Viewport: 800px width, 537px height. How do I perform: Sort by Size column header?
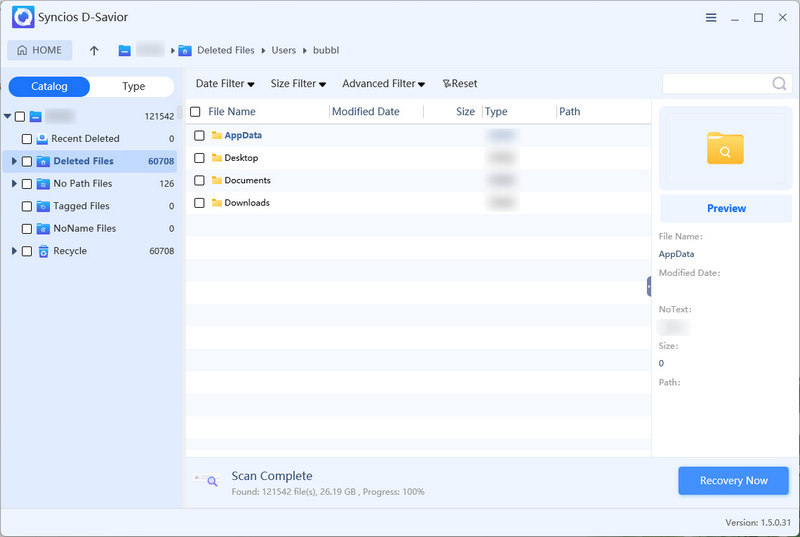pos(465,112)
